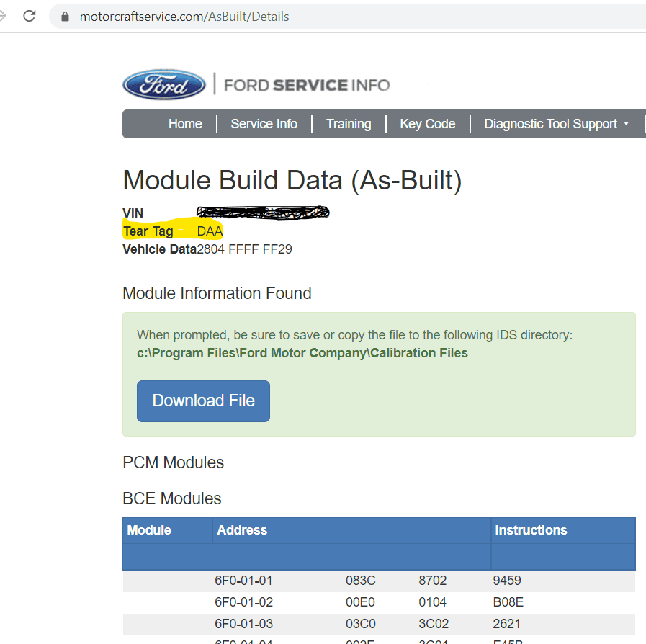Click the Download File button

[204, 401]
